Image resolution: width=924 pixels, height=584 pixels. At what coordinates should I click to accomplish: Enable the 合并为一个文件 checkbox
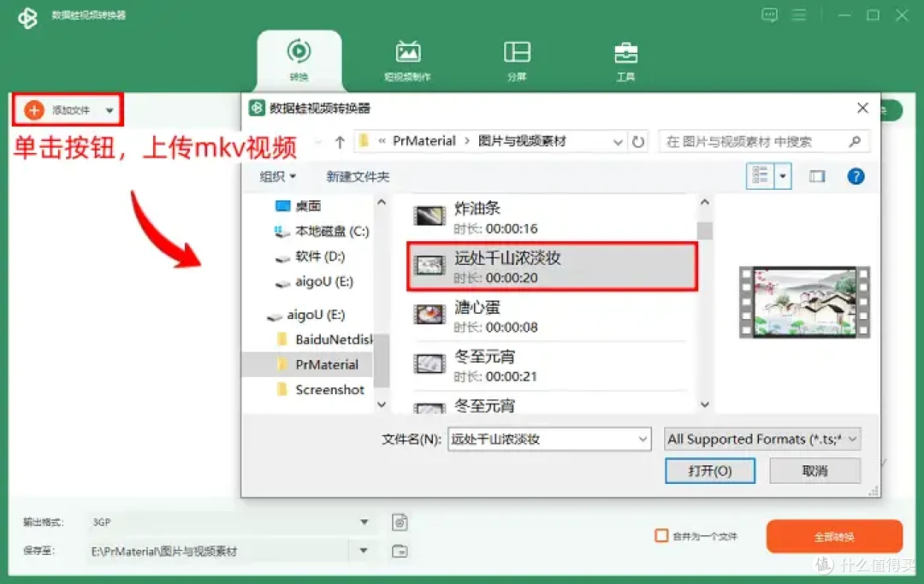tap(661, 536)
